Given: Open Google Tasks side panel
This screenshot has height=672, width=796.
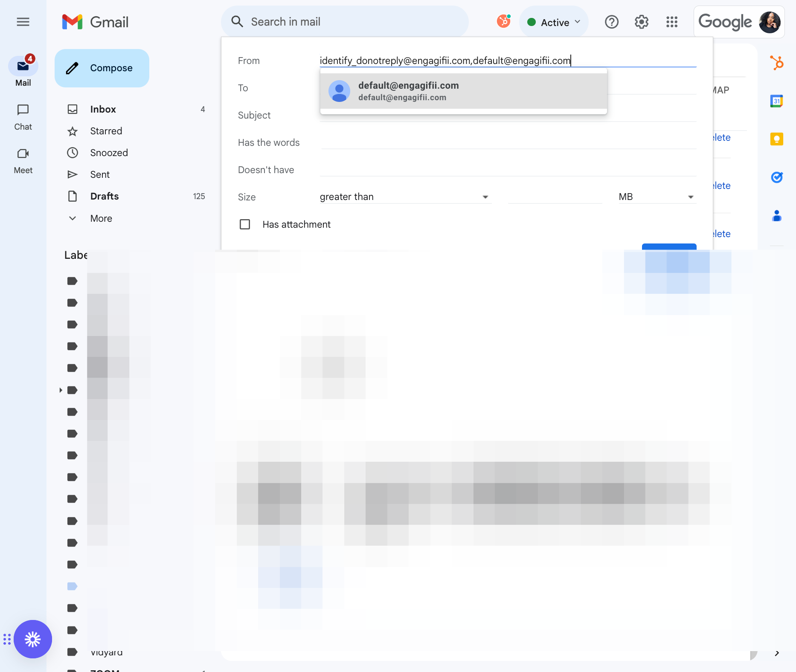Looking at the screenshot, I should (x=777, y=177).
